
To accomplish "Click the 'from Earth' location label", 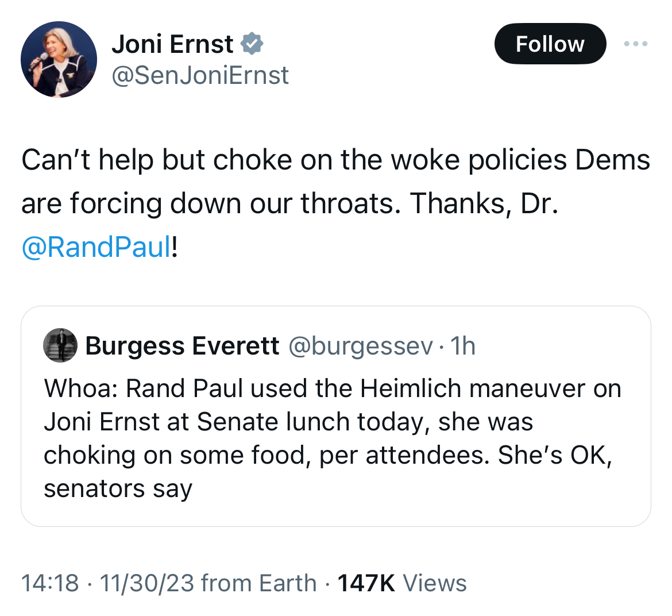I will [x=258, y=583].
